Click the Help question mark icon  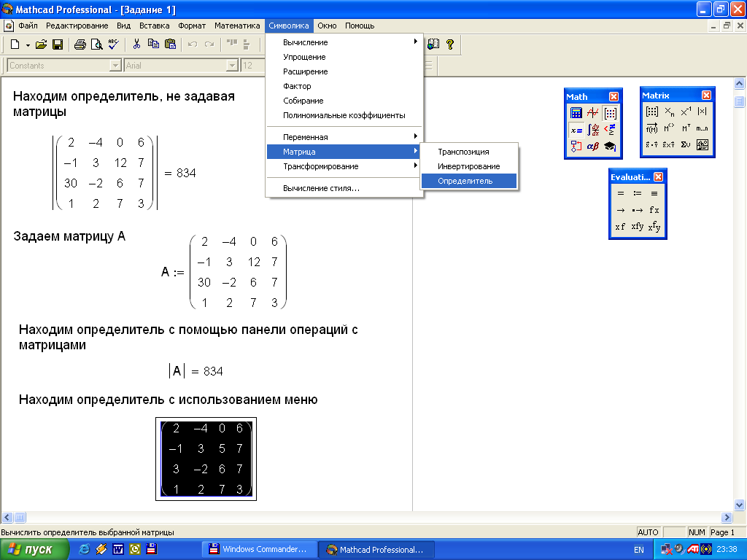click(x=449, y=44)
